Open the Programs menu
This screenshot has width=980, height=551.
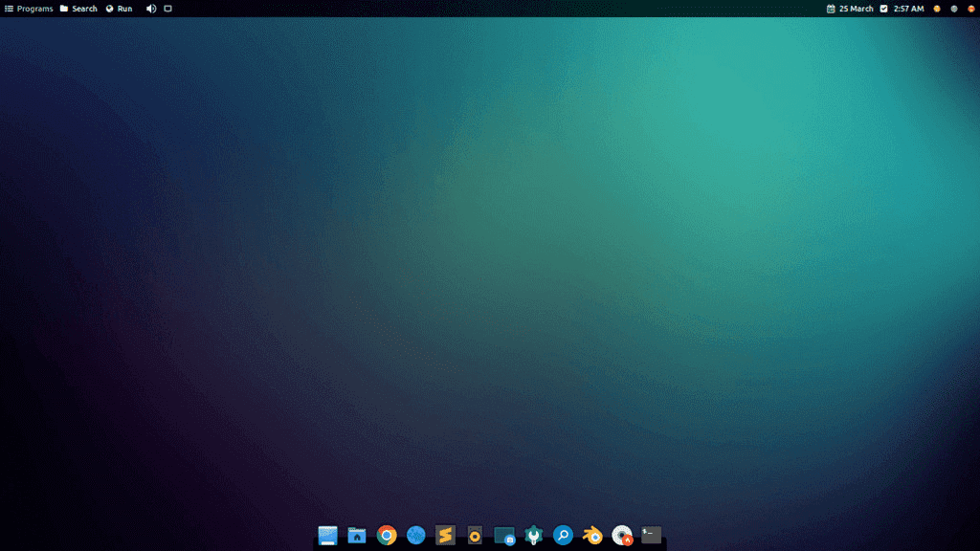(x=29, y=9)
